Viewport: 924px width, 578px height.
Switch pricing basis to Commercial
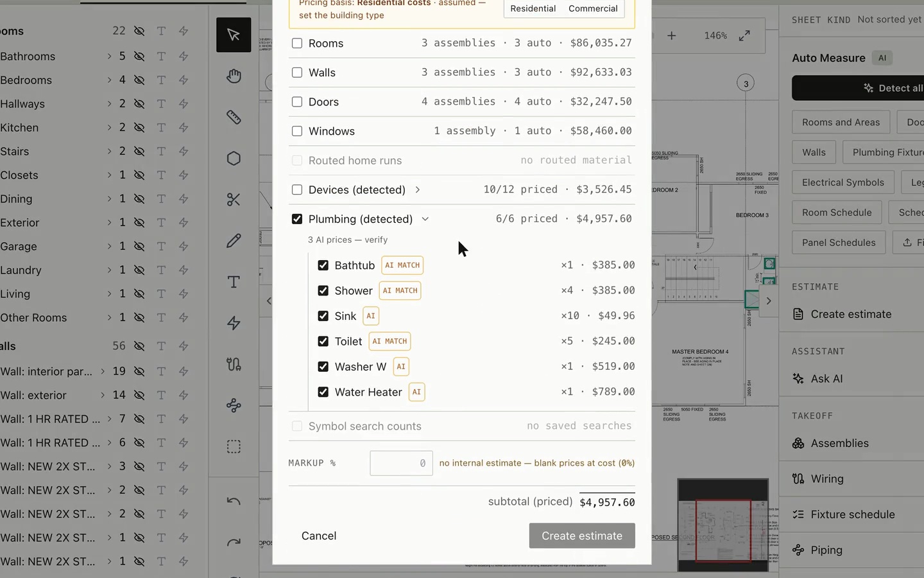593,8
